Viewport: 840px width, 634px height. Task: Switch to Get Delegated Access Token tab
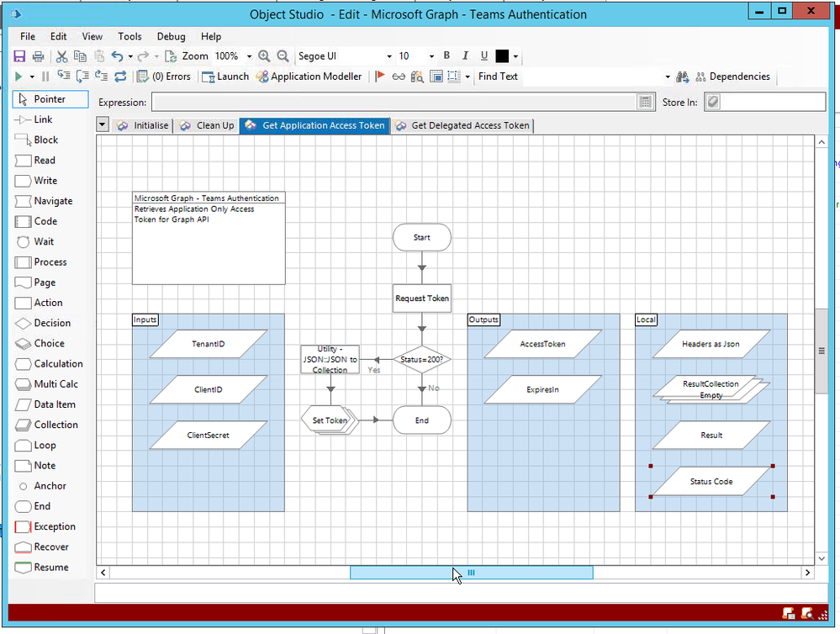pos(462,125)
